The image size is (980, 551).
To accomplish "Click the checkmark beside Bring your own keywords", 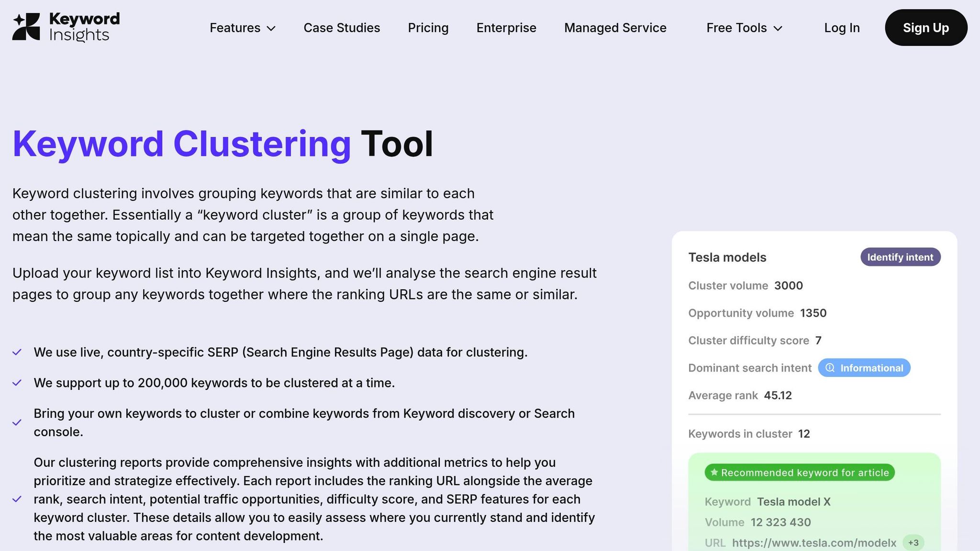I will [18, 422].
